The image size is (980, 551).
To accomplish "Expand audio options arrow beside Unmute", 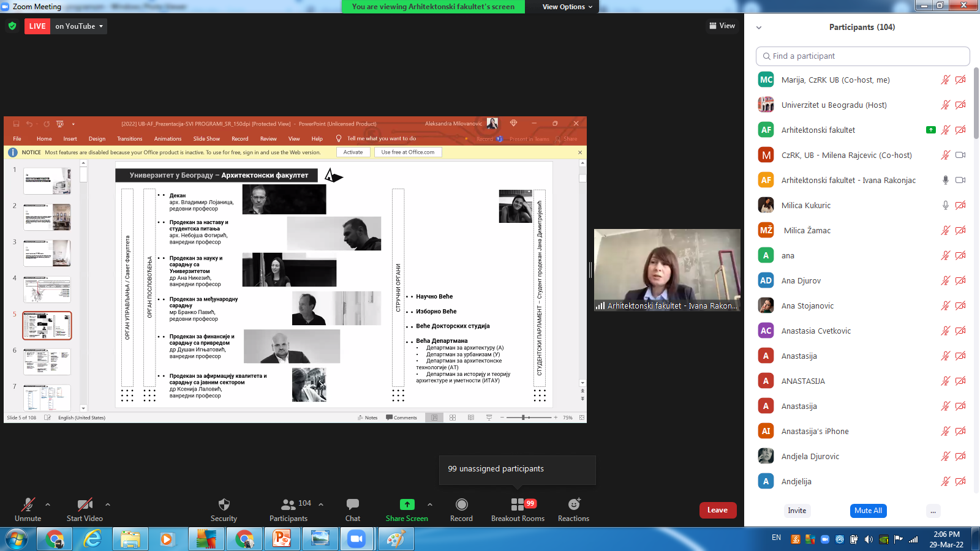I will [x=48, y=504].
